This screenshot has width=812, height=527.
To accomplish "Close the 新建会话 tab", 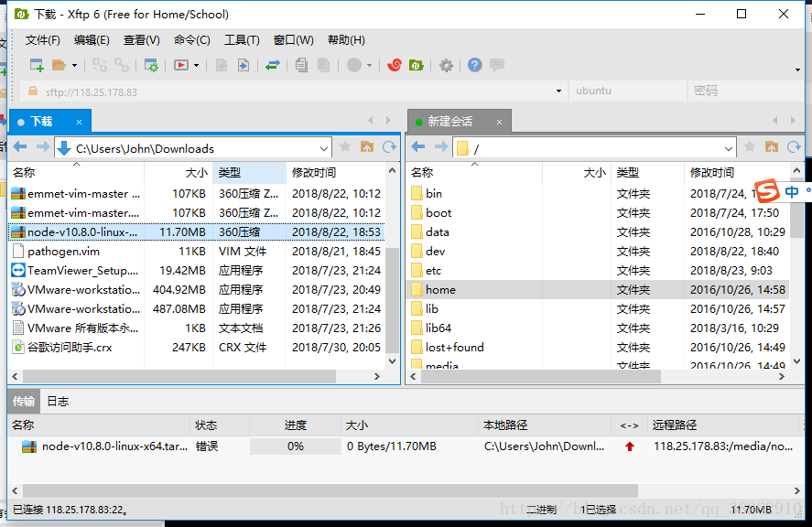I will [499, 123].
